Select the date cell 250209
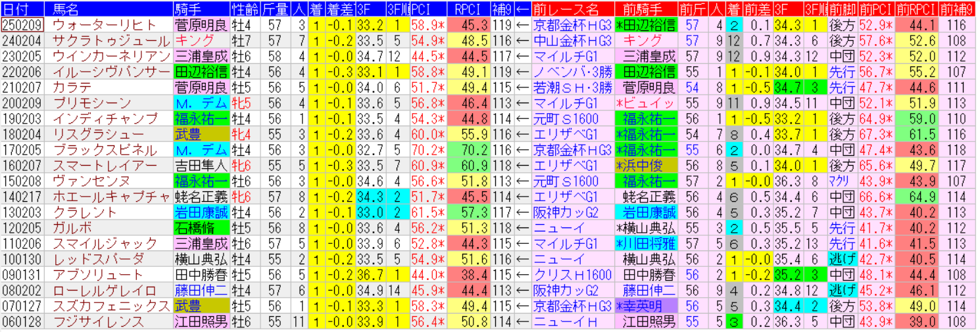Screen dimensions: 980x332 22,25
